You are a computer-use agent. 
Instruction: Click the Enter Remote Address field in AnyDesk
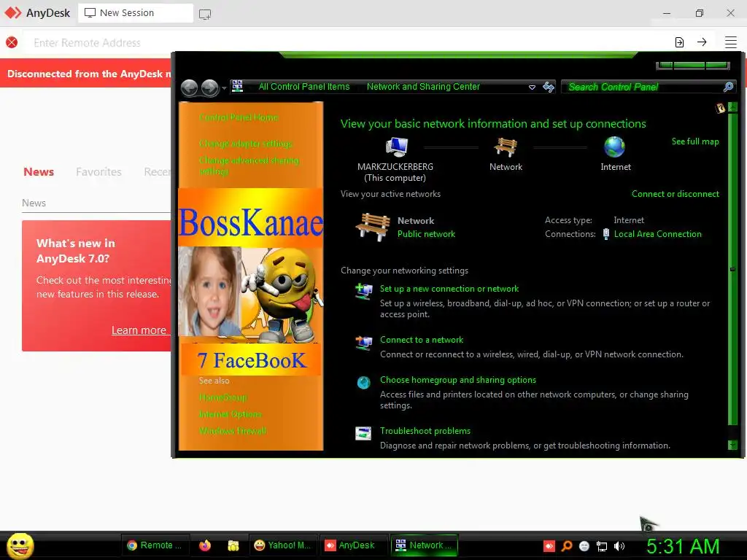pos(343,43)
